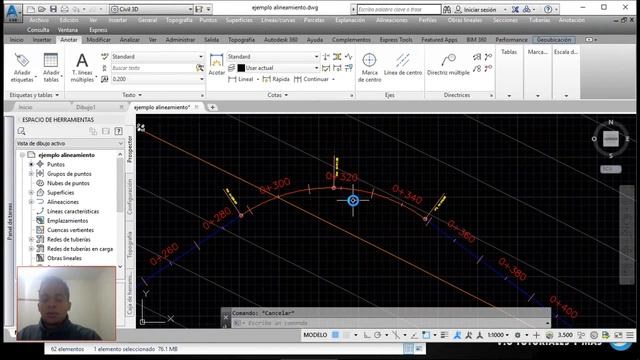This screenshot has width=640, height=360.
Task: Click the Lineal dimension button
Action: 241,79
